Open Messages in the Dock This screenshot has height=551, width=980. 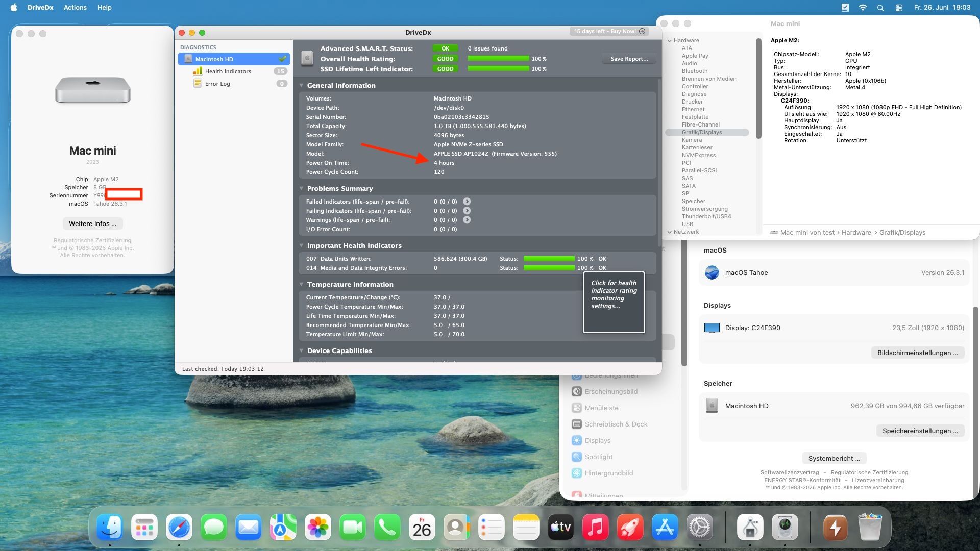pos(214,527)
